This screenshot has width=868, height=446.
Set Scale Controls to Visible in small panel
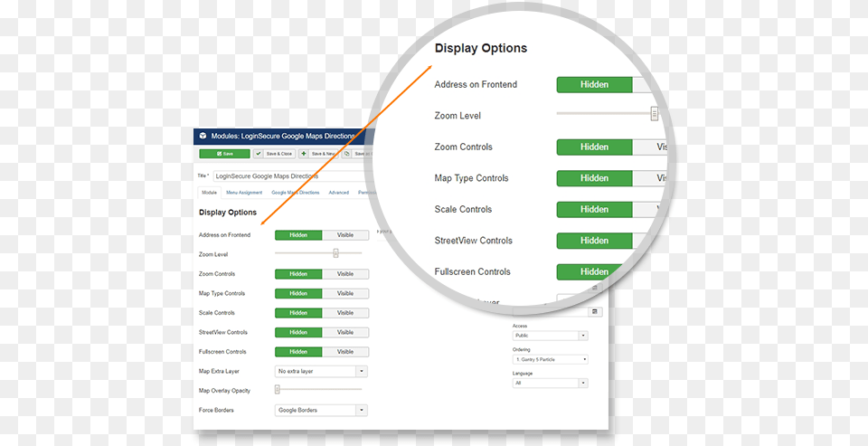tap(345, 313)
